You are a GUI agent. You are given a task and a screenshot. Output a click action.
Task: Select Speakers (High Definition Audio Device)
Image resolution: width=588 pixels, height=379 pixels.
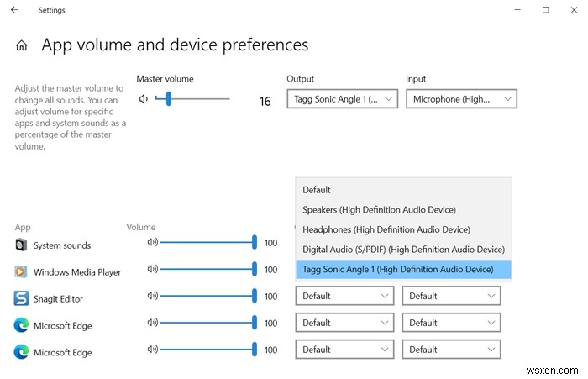(x=403, y=210)
